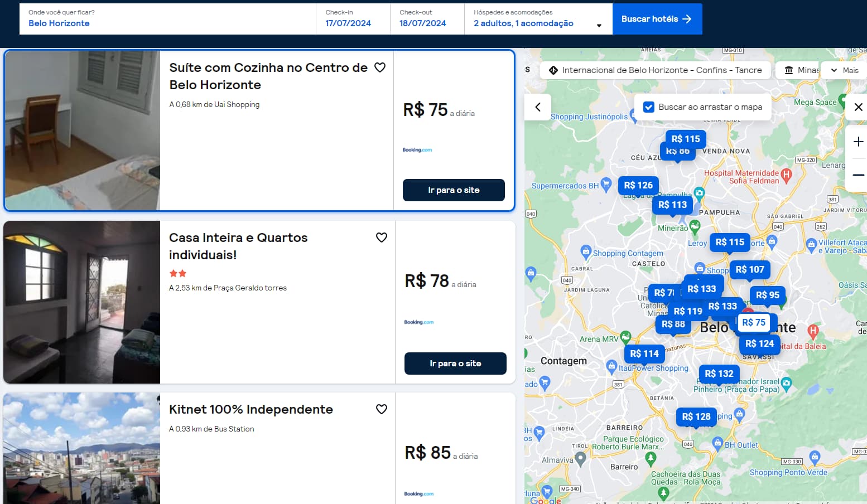
Task: Click Ir para o site for R$ 75 suite
Action: tap(454, 190)
